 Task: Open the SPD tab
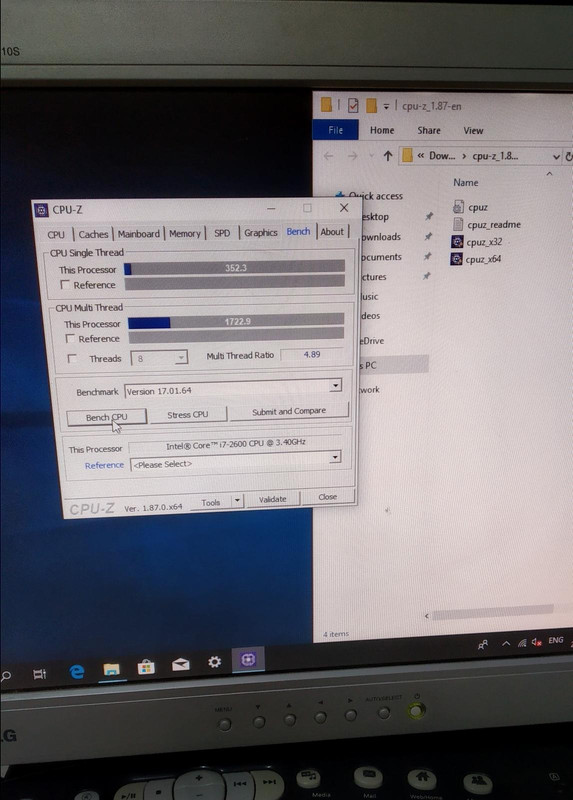coord(222,233)
